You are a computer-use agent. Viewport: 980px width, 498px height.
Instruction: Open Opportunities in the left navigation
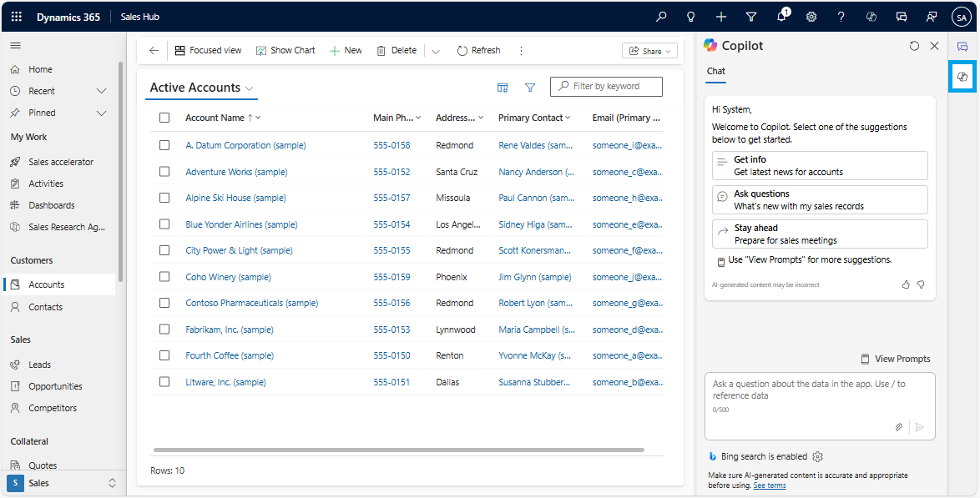[x=55, y=386]
